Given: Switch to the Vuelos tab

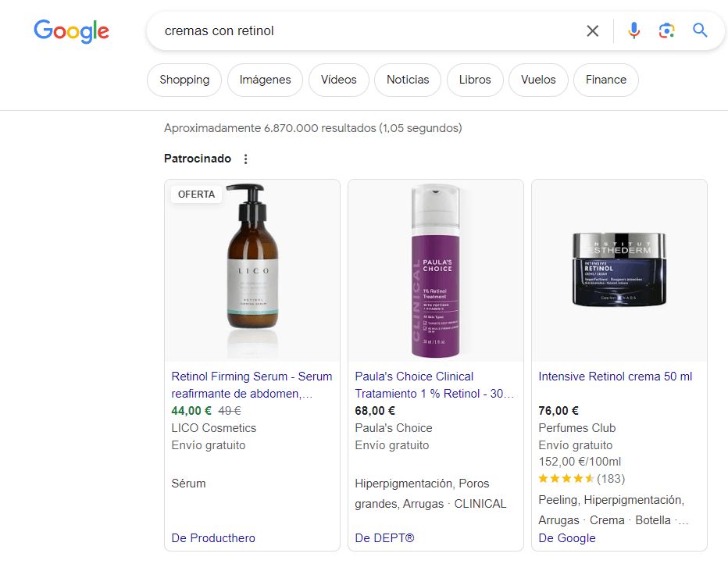Looking at the screenshot, I should click(538, 80).
